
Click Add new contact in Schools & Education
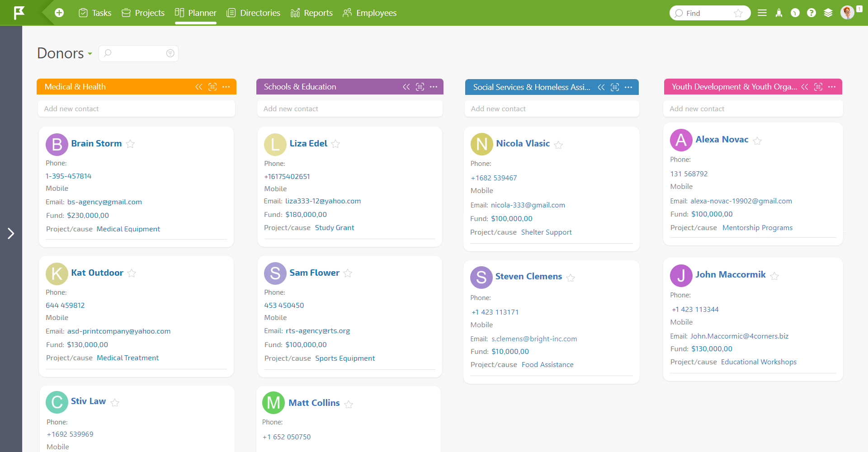click(x=350, y=108)
